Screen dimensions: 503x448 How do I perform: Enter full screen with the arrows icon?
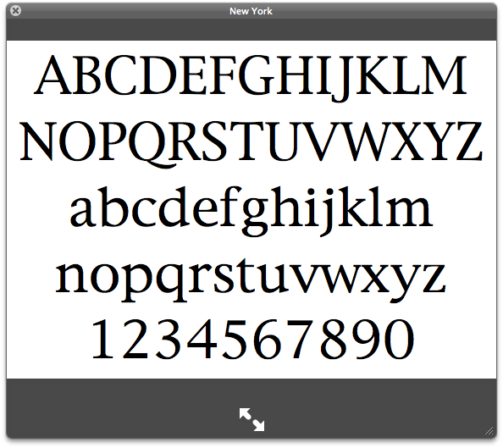(251, 419)
